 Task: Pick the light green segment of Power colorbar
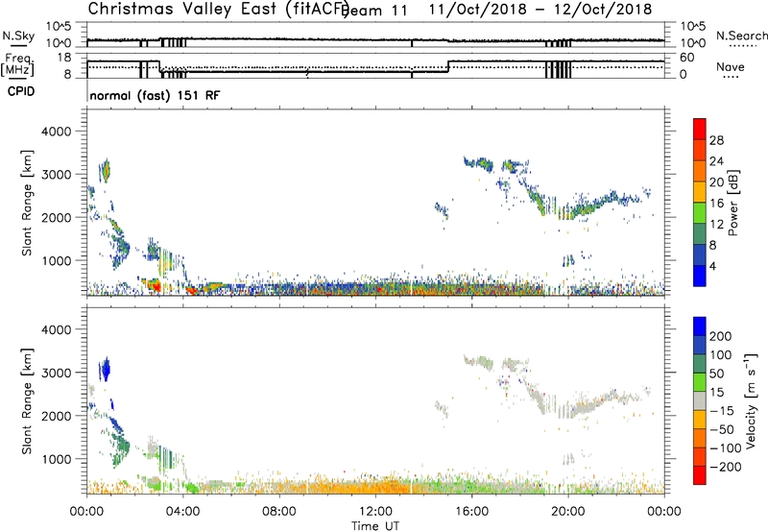(700, 212)
